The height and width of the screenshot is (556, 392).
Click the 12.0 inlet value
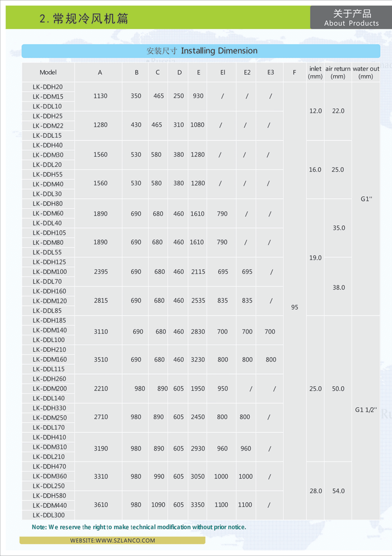(315, 111)
